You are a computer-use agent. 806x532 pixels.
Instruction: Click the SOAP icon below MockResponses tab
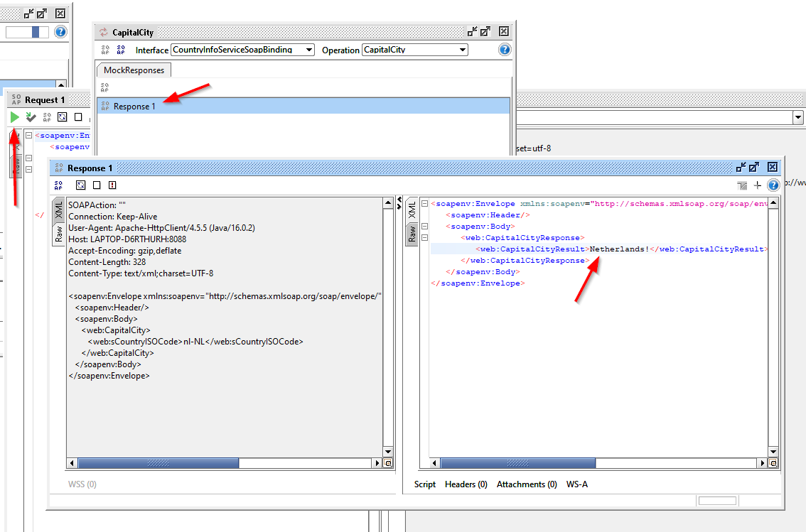click(105, 88)
